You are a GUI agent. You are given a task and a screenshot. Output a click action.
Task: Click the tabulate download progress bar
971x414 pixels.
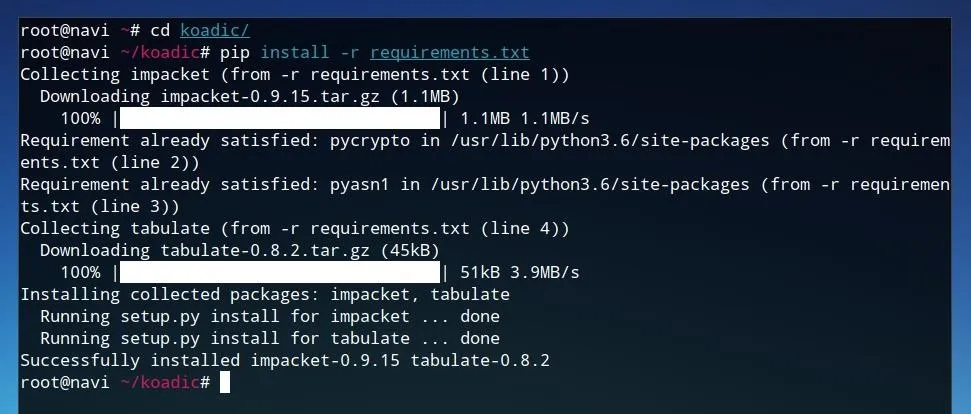point(279,272)
